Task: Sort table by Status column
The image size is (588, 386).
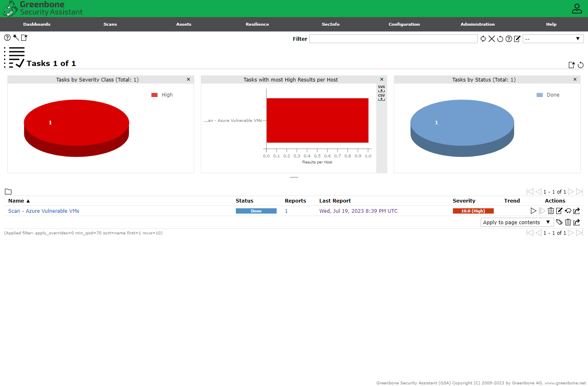Action: click(x=244, y=201)
